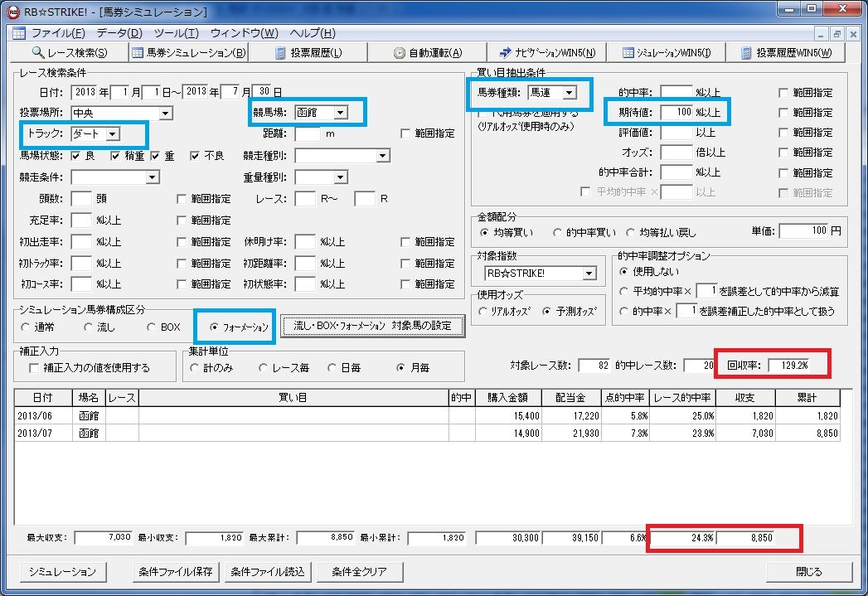Click the grid icon left of ファイル menu
Screen dimensions: 868x596
tap(19, 33)
